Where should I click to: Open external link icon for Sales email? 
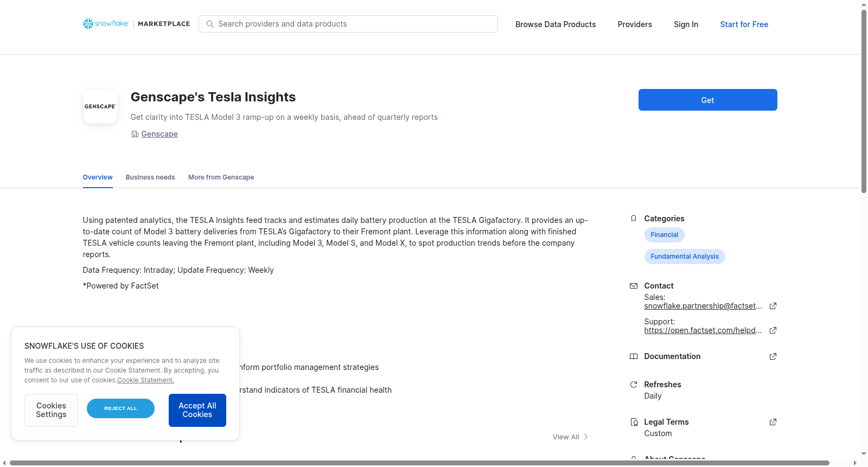coord(773,306)
